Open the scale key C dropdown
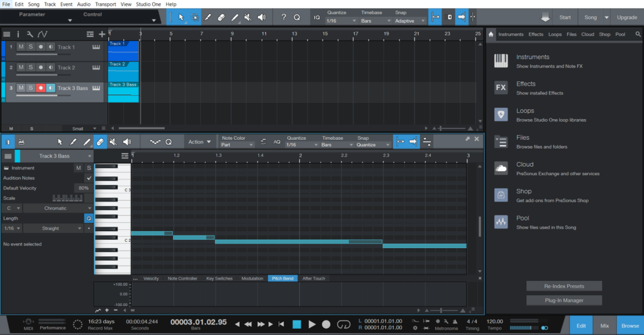This screenshot has width=644, height=335. [13, 208]
